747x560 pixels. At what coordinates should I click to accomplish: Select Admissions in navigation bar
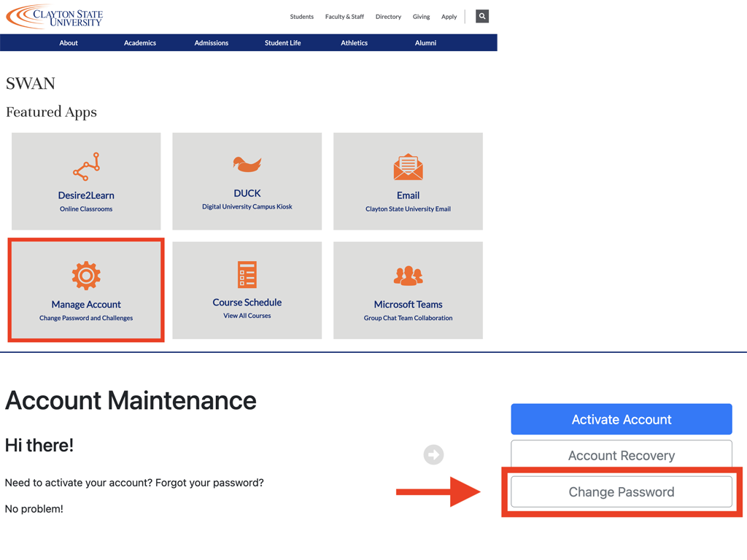click(x=212, y=43)
